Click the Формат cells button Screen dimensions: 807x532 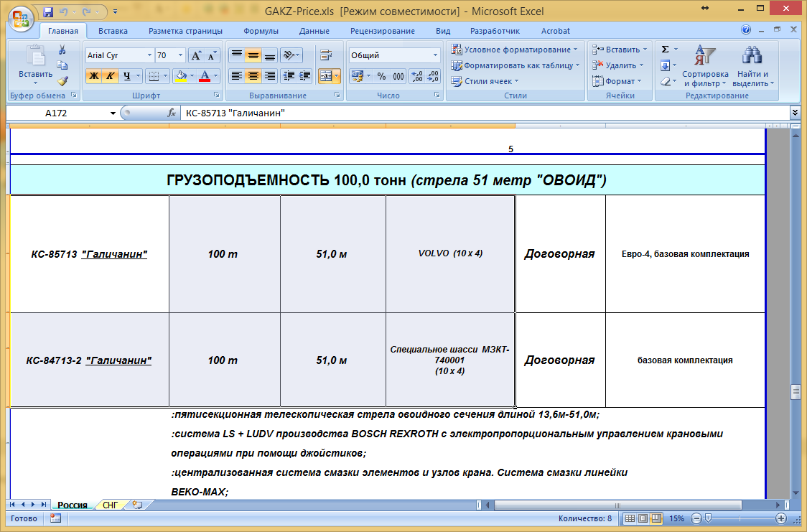(617, 81)
